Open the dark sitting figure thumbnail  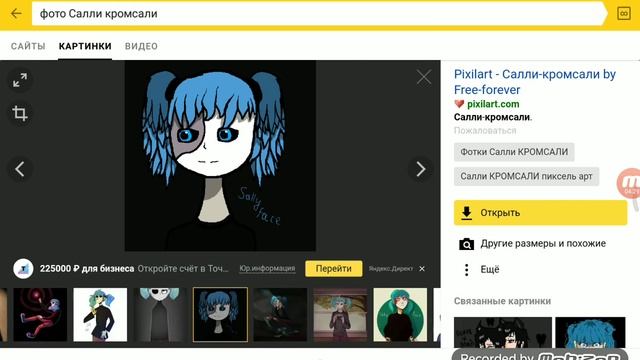coord(280,315)
